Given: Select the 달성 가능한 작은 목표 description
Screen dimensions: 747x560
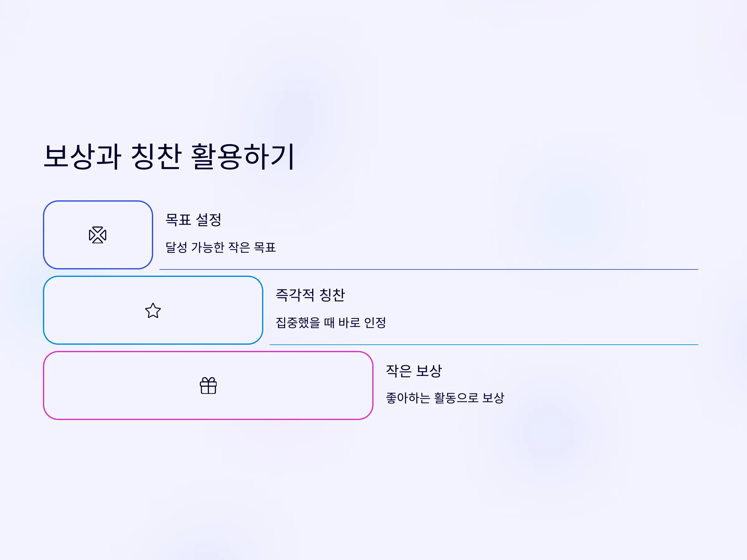Looking at the screenshot, I should 220,247.
